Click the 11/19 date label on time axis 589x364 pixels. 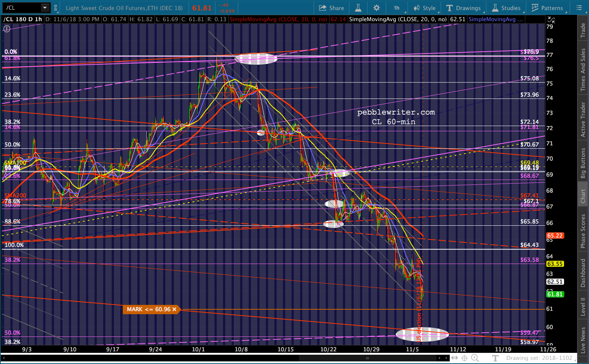(x=503, y=349)
